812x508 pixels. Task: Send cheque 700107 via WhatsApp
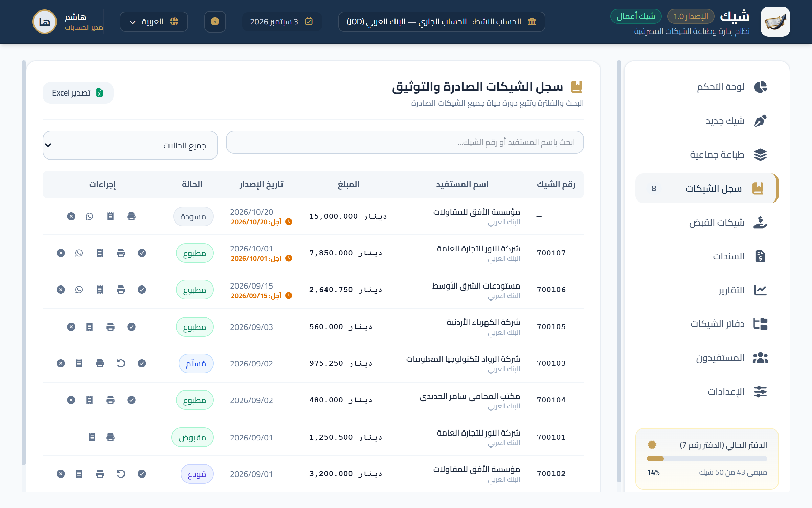[x=79, y=253]
